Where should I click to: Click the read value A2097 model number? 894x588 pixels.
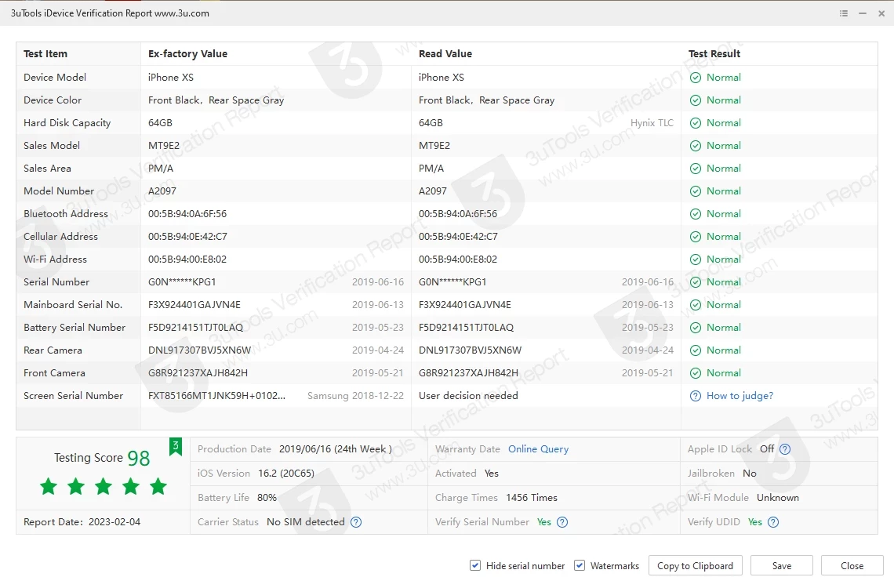point(433,191)
